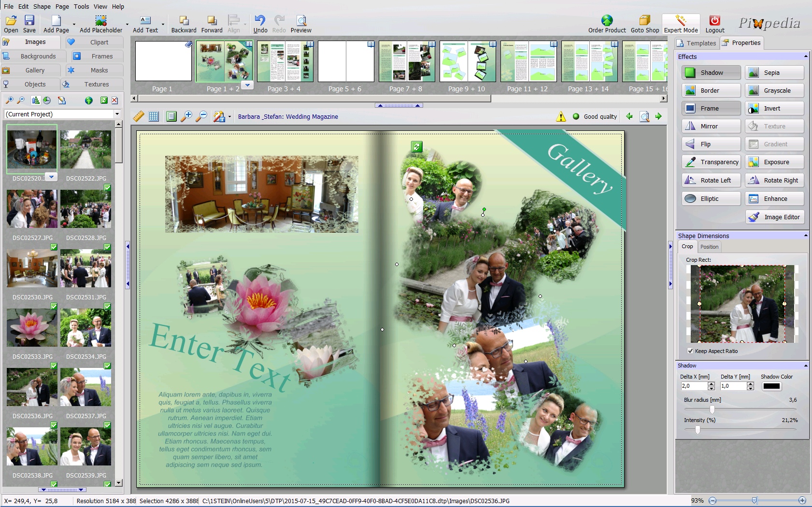Open the Preview view

[x=301, y=24]
